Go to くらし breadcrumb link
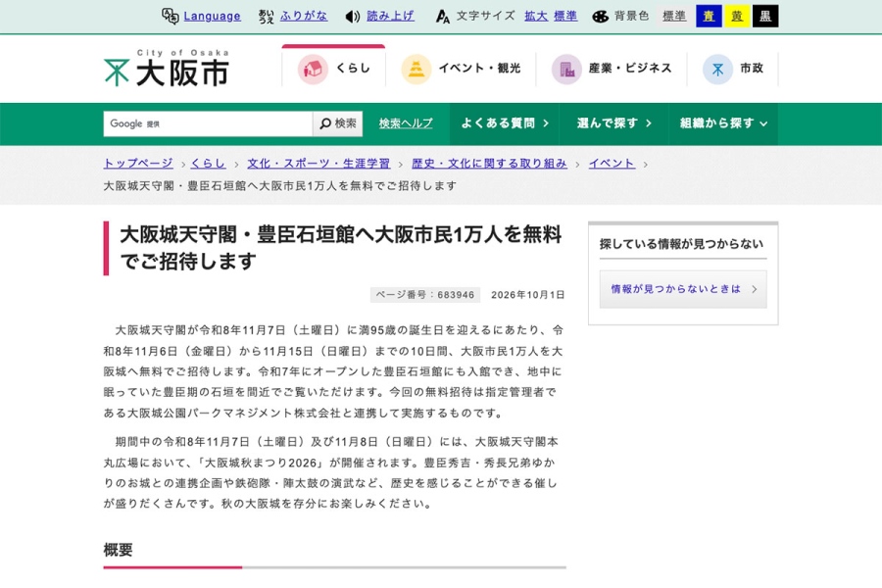Viewport: 882px width, 588px height. pyautogui.click(x=208, y=164)
